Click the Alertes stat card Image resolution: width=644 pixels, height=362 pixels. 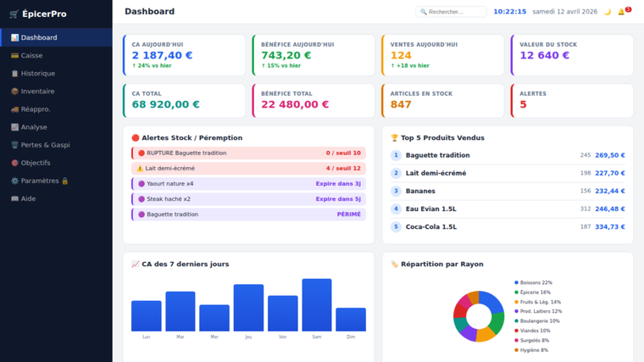[572, 100]
